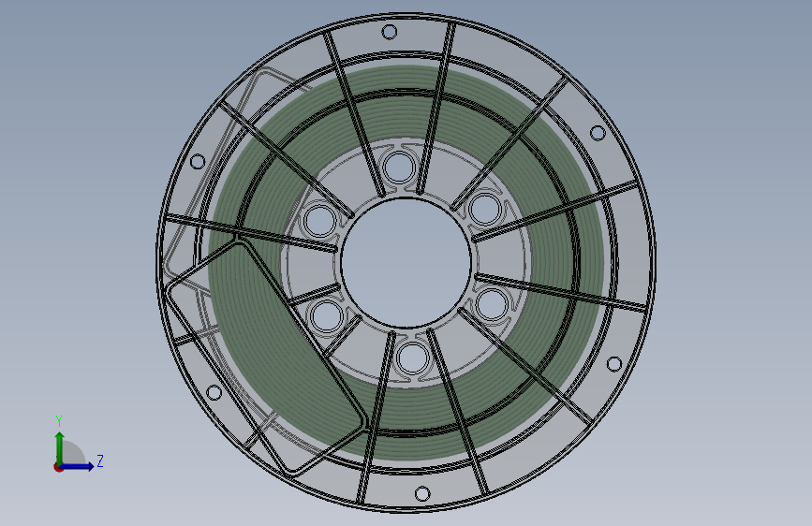Viewport: 812px width, 526px height.
Task: Select the large central bore of the spool
Action: click(406, 262)
